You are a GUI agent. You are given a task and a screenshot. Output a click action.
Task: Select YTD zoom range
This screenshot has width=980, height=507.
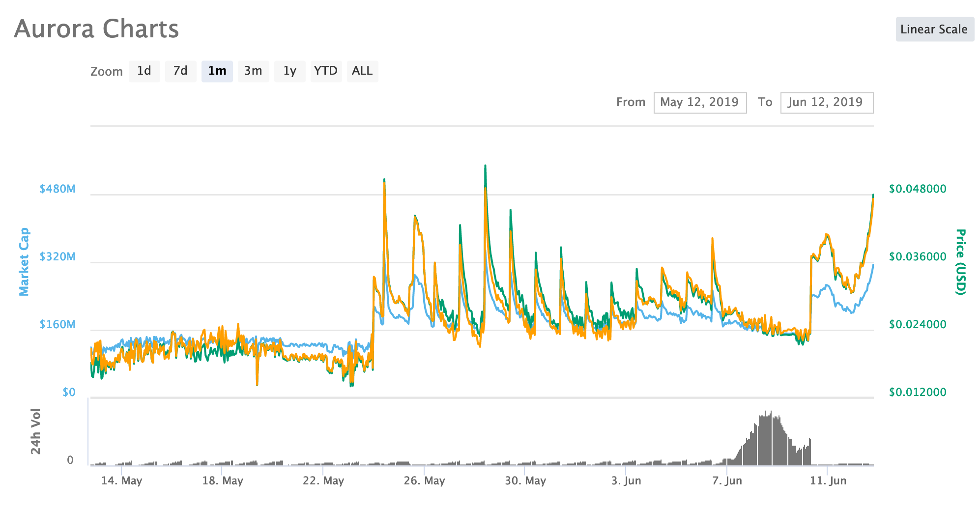point(326,71)
